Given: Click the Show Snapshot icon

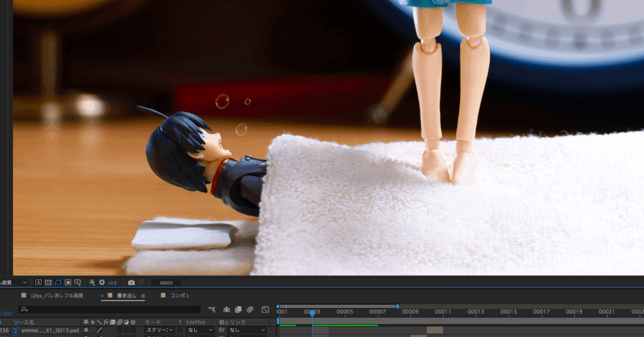Looking at the screenshot, I should pyautogui.click(x=141, y=282).
